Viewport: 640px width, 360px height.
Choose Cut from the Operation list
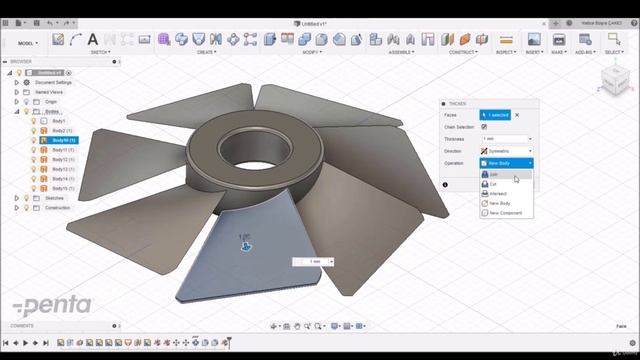click(507, 184)
